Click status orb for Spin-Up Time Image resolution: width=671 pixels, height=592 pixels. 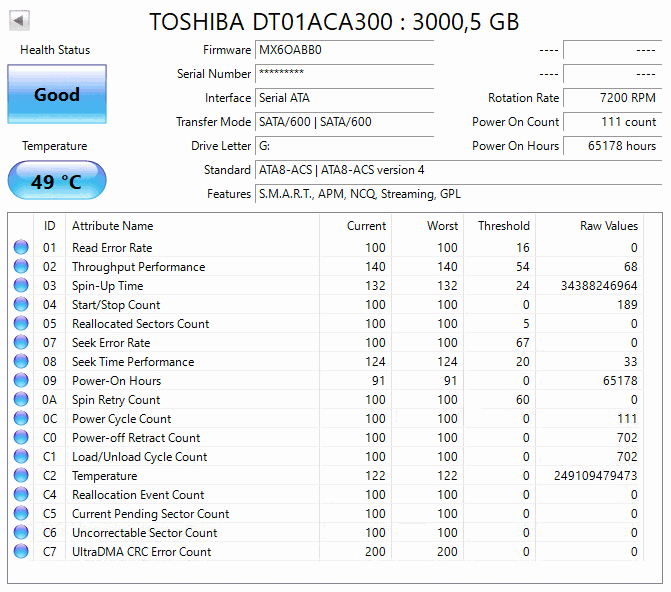[x=21, y=286]
